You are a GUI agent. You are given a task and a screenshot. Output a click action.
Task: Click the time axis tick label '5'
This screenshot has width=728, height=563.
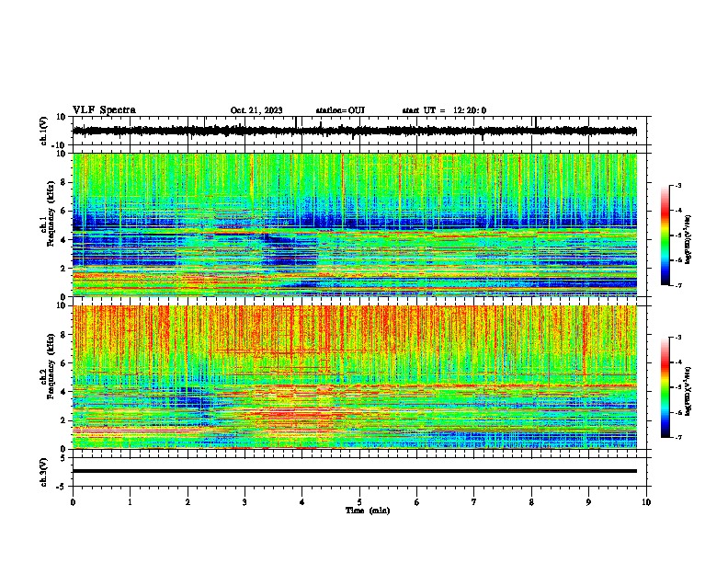pyautogui.click(x=359, y=502)
